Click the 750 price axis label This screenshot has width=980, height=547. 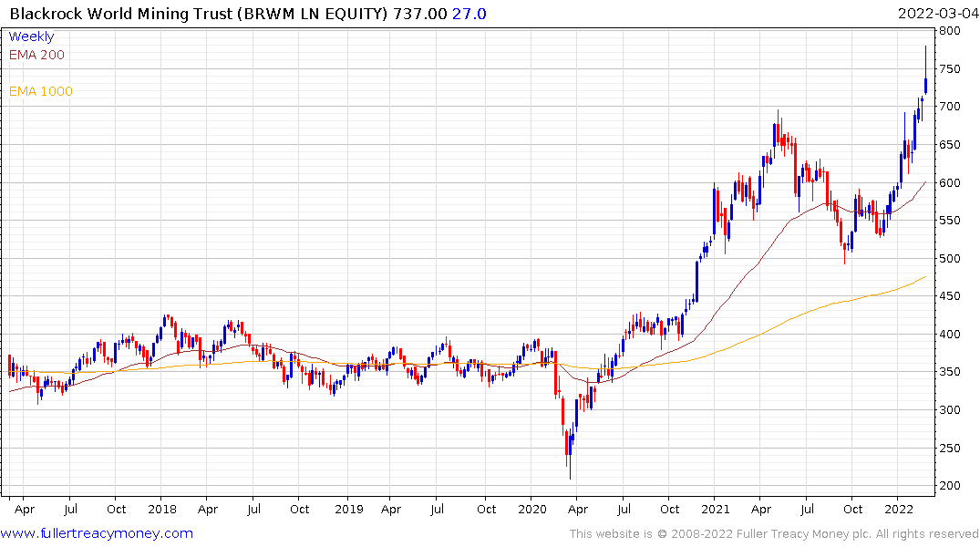point(949,68)
